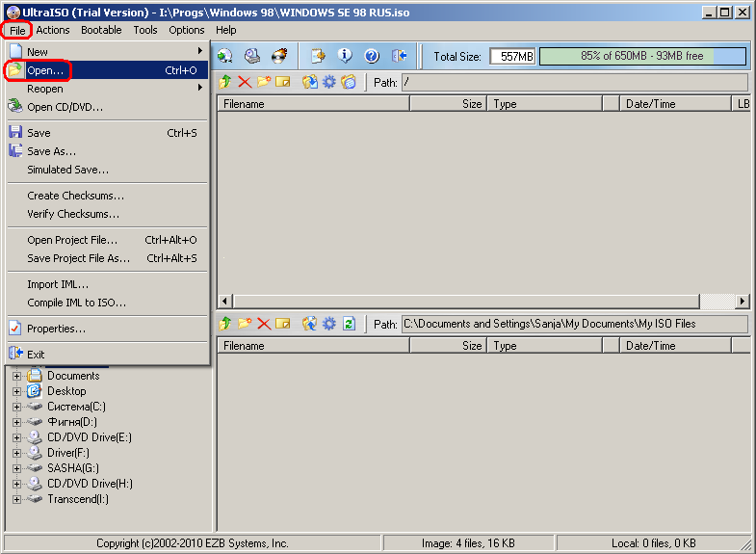The image size is (756, 554).
Task: Expand the Фигня(D:) drive node
Action: coord(17,422)
